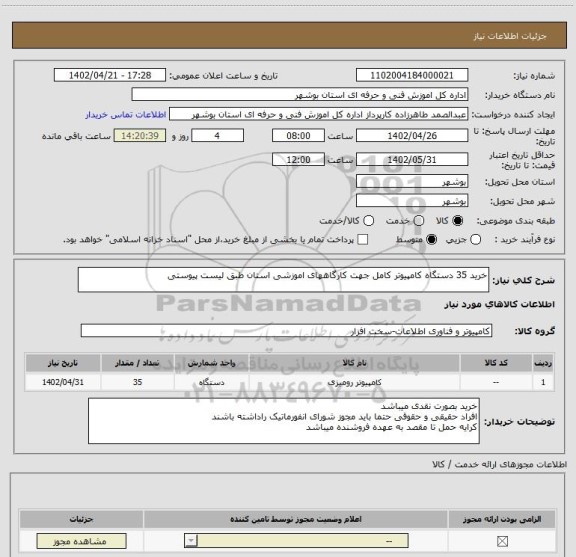576x557 pixels.
Task: Click the ردیف column header
Action: click(543, 363)
